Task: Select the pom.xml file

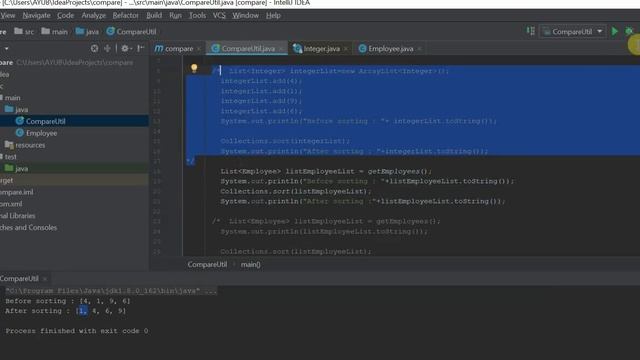Action: pos(11,204)
